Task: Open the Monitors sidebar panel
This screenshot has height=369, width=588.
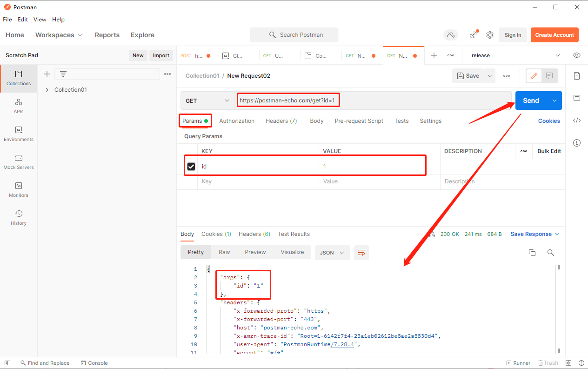Action: tap(19, 190)
